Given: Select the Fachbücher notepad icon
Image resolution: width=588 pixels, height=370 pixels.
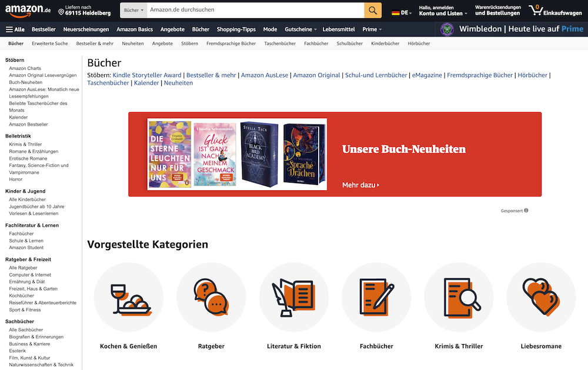Looking at the screenshot, I should pyautogui.click(x=376, y=297).
